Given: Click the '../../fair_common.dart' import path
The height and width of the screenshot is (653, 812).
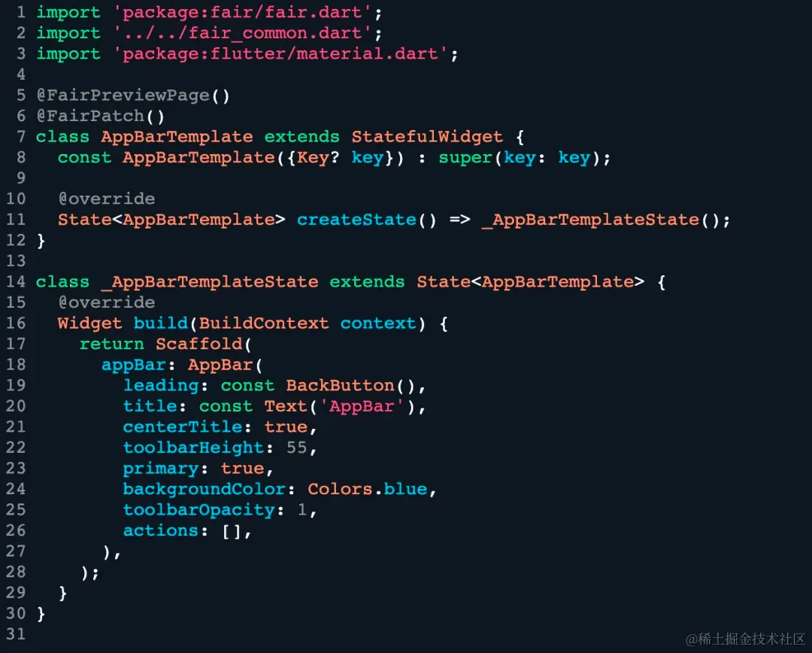Looking at the screenshot, I should 242,33.
